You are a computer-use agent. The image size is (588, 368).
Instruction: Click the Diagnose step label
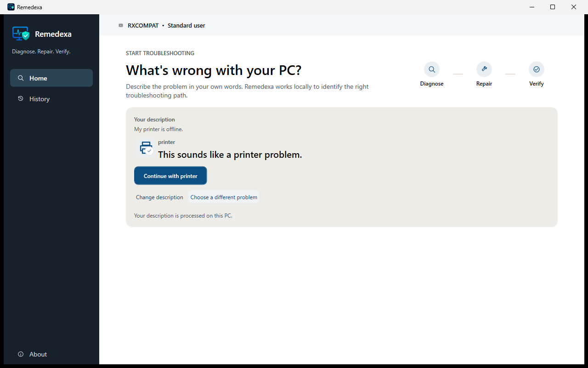[x=432, y=84]
